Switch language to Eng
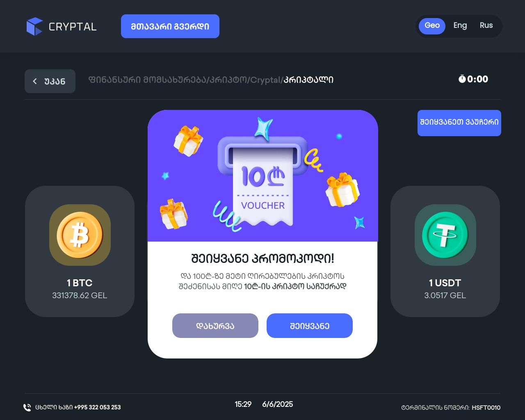 click(460, 26)
